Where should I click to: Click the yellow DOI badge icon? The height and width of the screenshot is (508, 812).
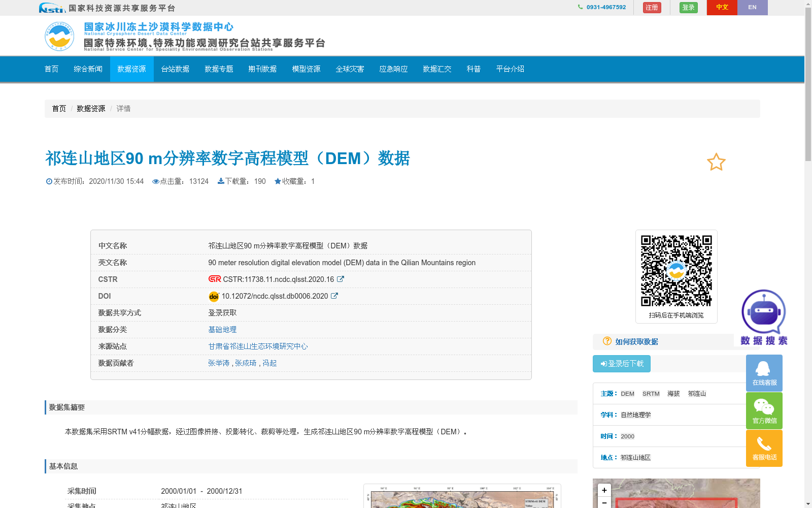click(x=214, y=296)
